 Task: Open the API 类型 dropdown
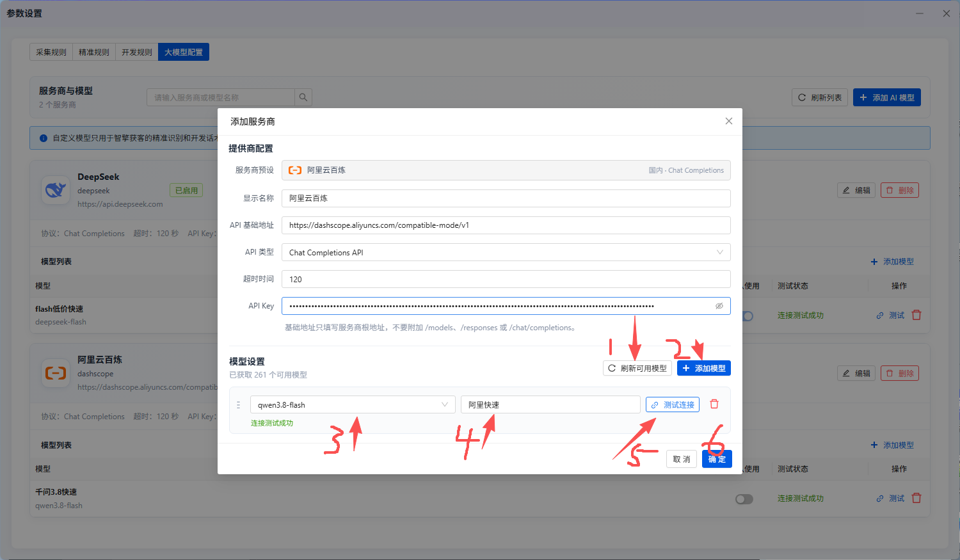(506, 252)
